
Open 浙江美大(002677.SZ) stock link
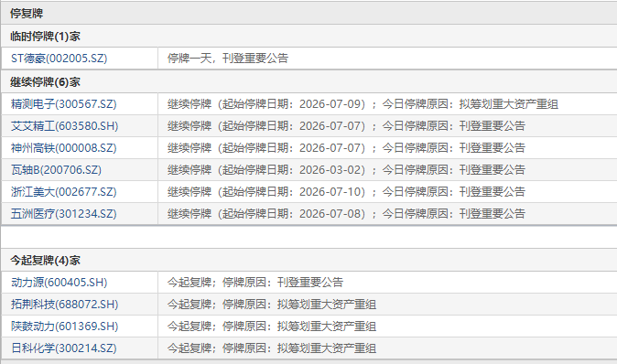click(x=64, y=192)
